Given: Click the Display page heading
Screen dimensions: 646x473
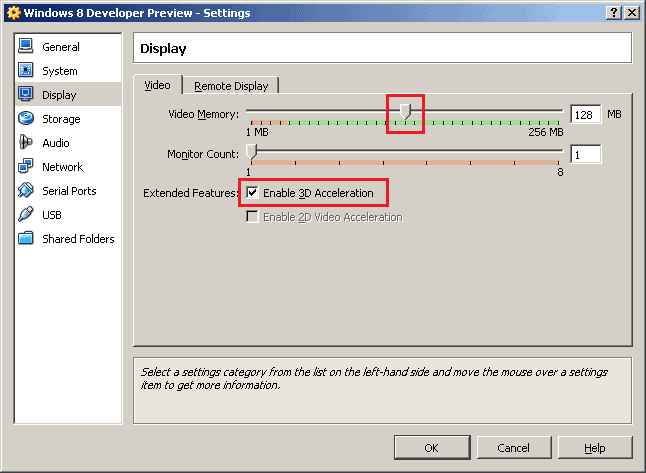Looking at the screenshot, I should coord(163,49).
